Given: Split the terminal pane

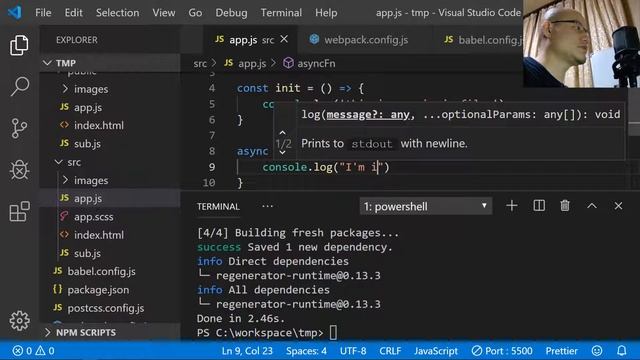Looking at the screenshot, I should point(539,206).
